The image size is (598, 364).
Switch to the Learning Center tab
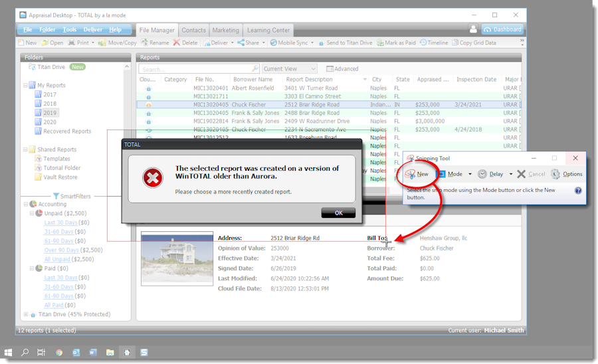[268, 30]
